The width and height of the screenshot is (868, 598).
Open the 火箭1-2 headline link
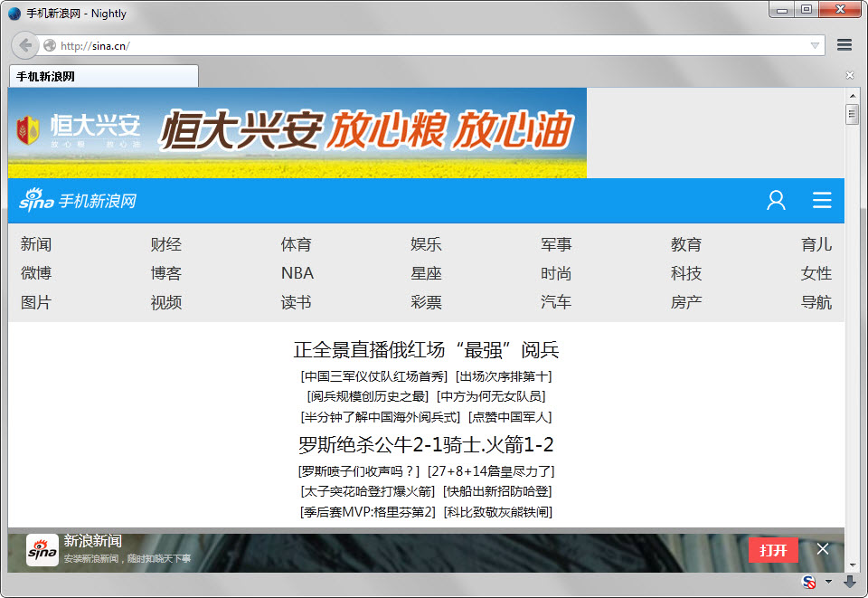pyautogui.click(x=520, y=444)
